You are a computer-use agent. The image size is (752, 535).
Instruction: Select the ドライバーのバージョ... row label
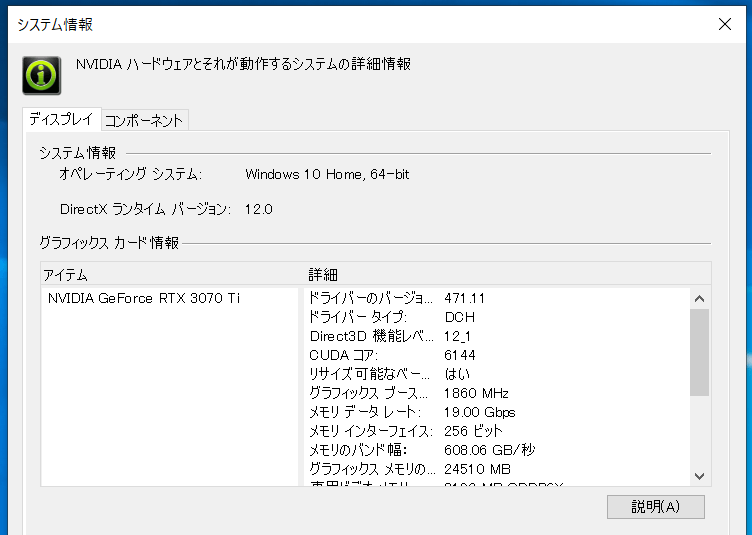(x=370, y=298)
